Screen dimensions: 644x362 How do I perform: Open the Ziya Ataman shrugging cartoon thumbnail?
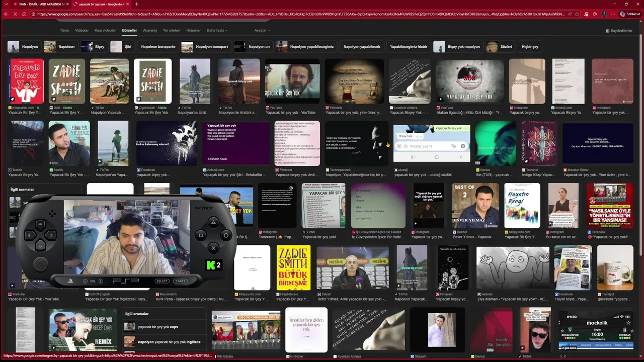513,267
